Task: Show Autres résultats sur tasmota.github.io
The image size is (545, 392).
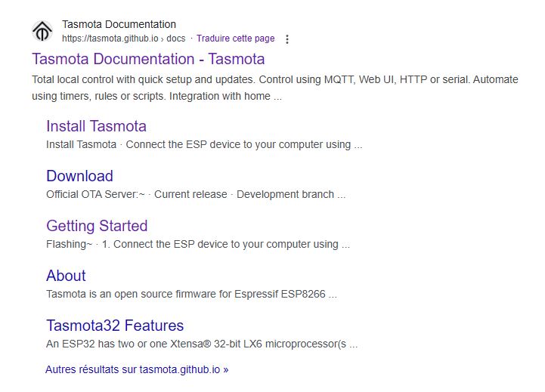Action: pyautogui.click(x=137, y=369)
